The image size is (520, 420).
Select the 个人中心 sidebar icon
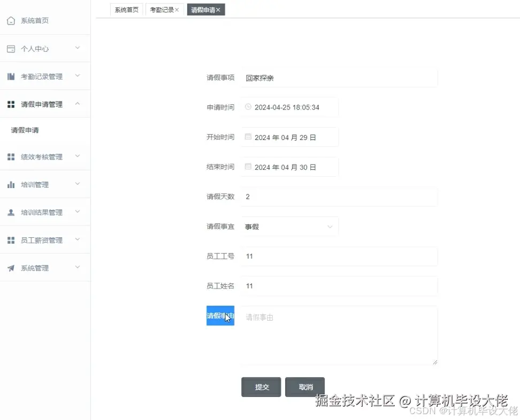(x=12, y=48)
